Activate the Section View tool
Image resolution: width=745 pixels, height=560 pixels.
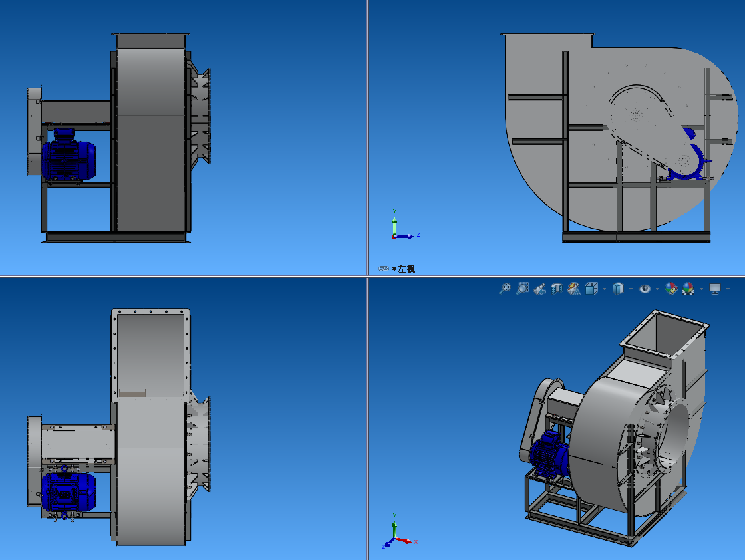557,289
